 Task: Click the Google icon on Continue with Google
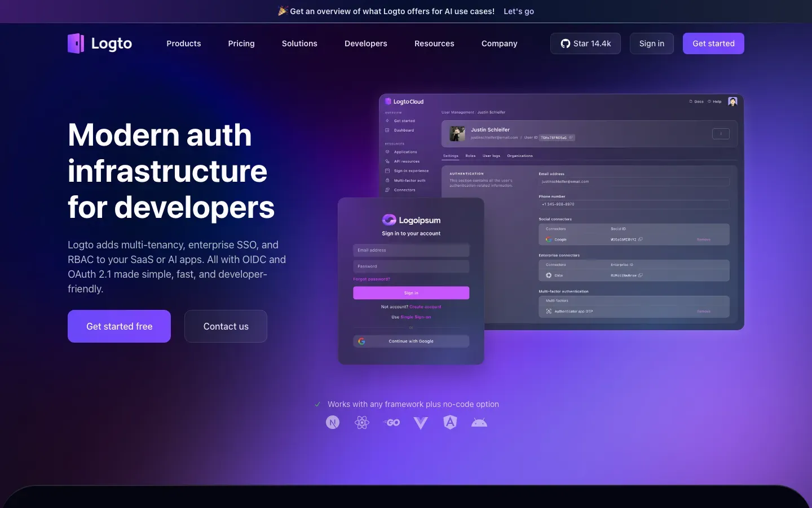(361, 341)
